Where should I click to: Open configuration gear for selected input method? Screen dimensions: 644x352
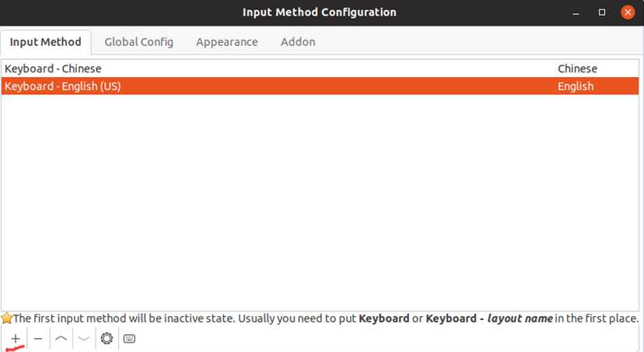[x=107, y=339]
